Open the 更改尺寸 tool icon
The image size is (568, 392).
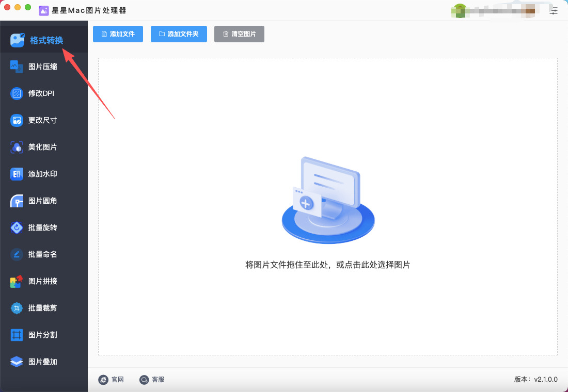pyautogui.click(x=17, y=120)
